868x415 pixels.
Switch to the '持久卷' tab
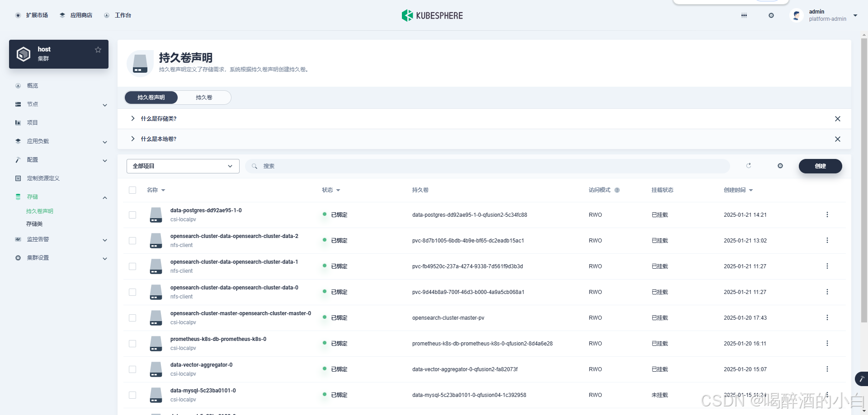coord(204,98)
